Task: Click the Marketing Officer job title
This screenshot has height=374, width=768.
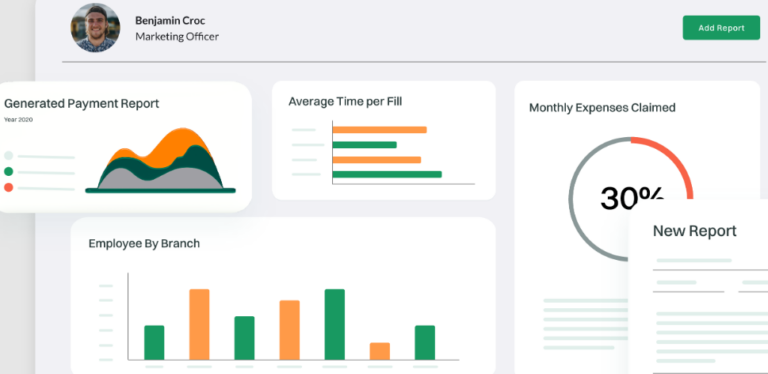Action: pyautogui.click(x=177, y=37)
